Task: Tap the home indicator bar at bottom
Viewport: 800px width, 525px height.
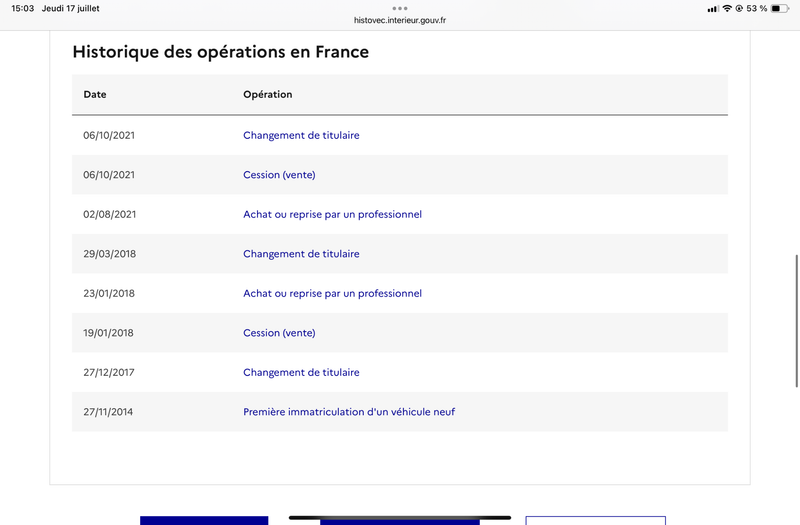Action: 400,517
